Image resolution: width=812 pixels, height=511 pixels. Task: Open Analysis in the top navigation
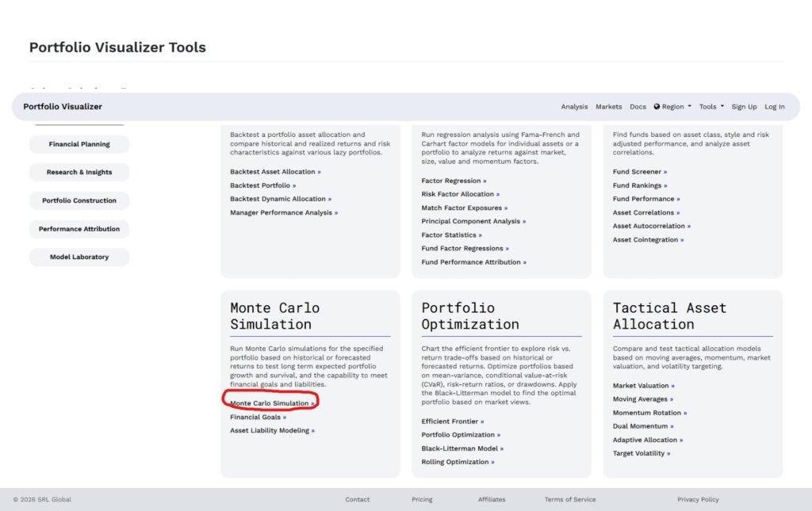[x=574, y=106]
